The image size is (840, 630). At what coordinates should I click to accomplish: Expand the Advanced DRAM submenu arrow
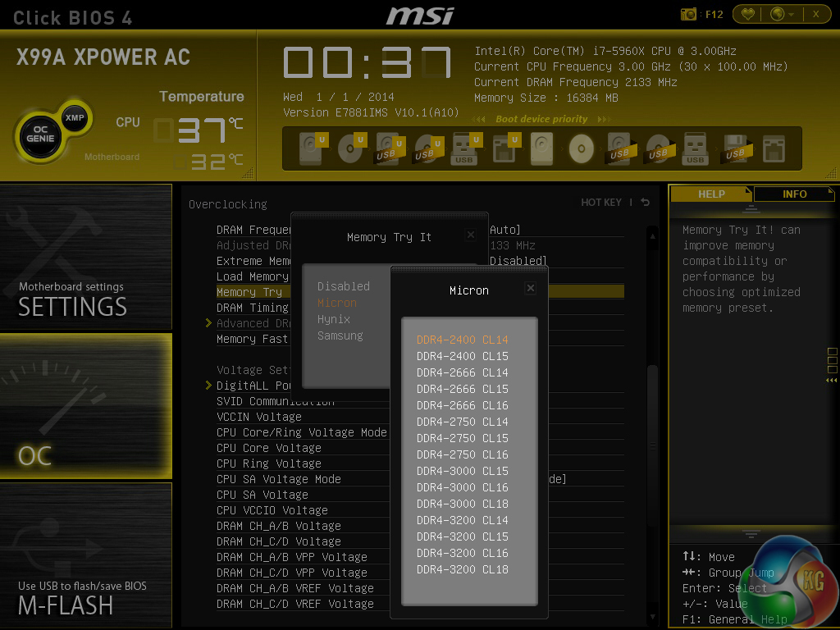(x=208, y=323)
